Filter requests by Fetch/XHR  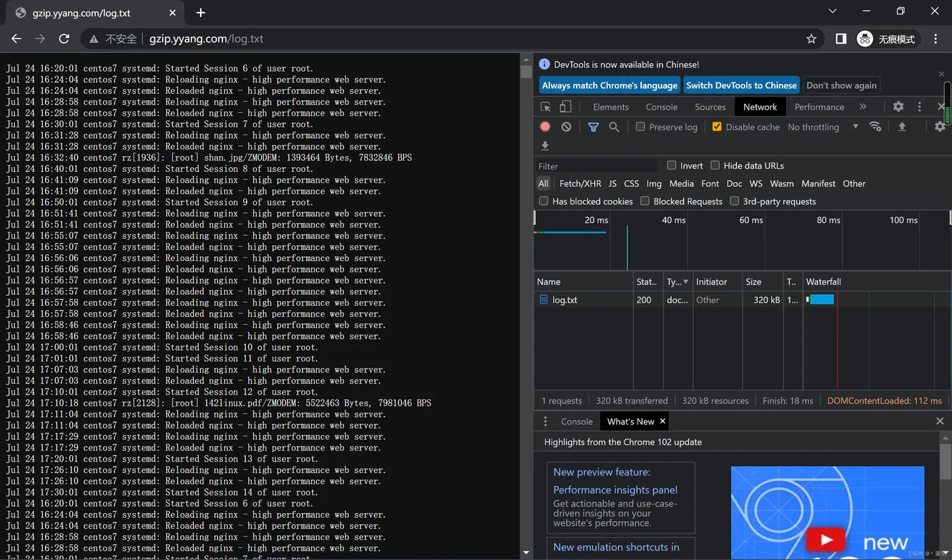click(580, 183)
